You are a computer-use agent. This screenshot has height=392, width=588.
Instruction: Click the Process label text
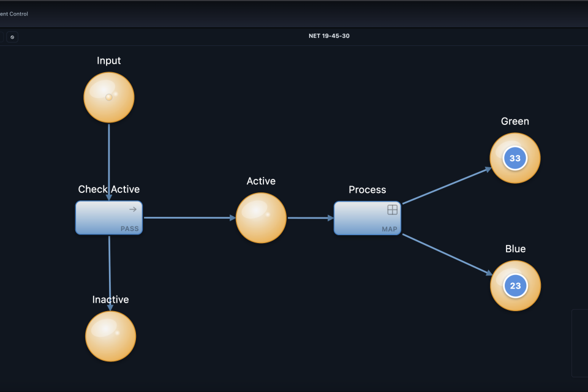pos(367,190)
